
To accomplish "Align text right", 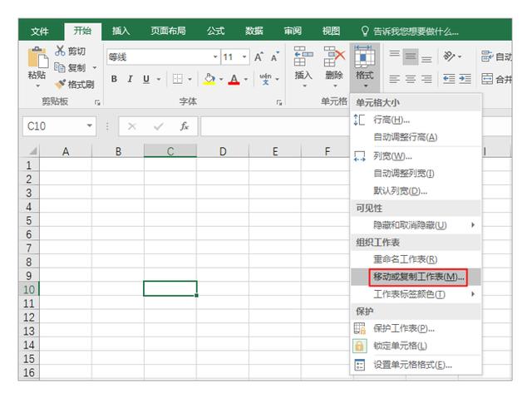I will click(426, 79).
